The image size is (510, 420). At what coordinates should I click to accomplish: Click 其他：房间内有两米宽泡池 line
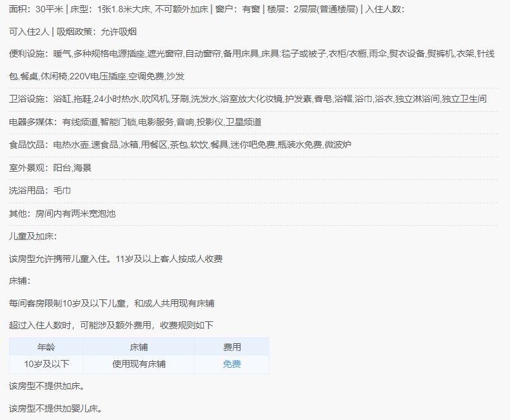coord(62,214)
